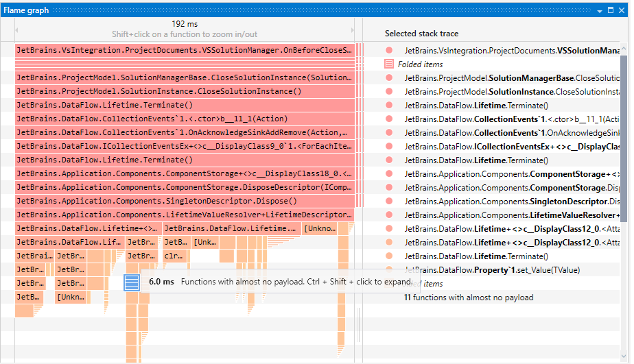Open the Flame graph window options dropdown
634x364 pixels.
pos(599,10)
